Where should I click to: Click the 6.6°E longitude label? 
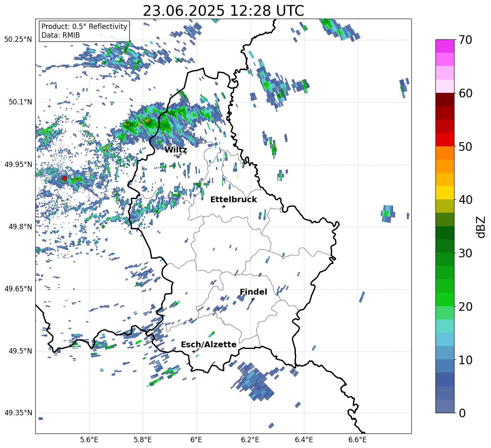(357, 440)
